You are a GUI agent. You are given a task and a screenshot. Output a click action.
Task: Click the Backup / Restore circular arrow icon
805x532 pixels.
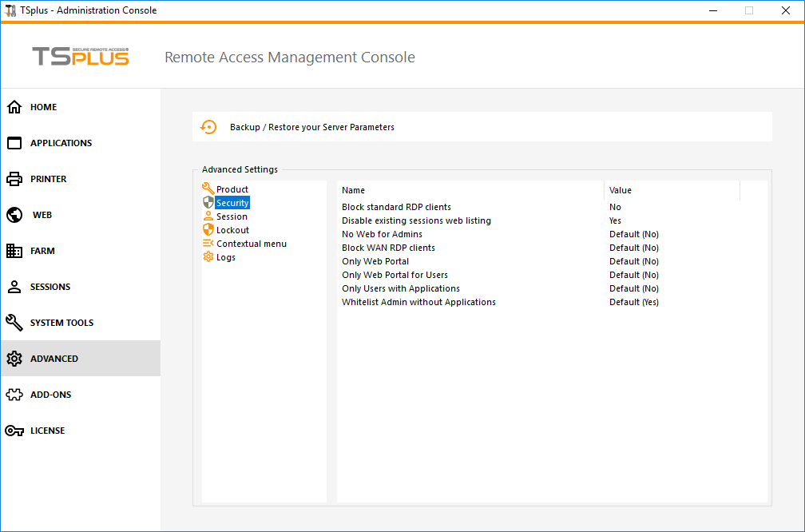[x=208, y=127]
